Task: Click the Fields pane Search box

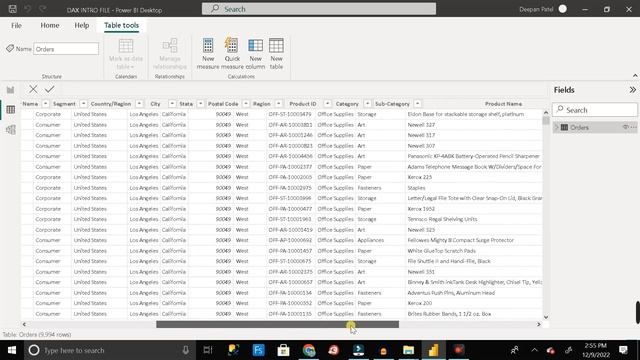Action: [595, 110]
